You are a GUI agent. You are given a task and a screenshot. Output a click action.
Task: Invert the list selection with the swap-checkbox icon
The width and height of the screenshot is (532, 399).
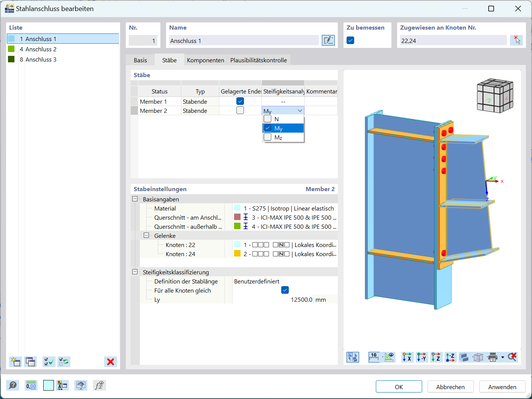point(64,362)
